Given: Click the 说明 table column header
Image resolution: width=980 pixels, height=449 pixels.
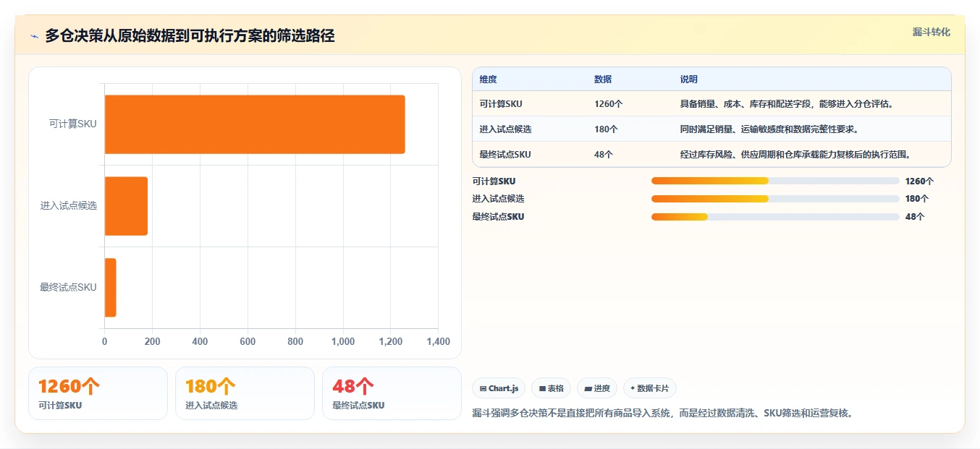Looking at the screenshot, I should (689, 80).
